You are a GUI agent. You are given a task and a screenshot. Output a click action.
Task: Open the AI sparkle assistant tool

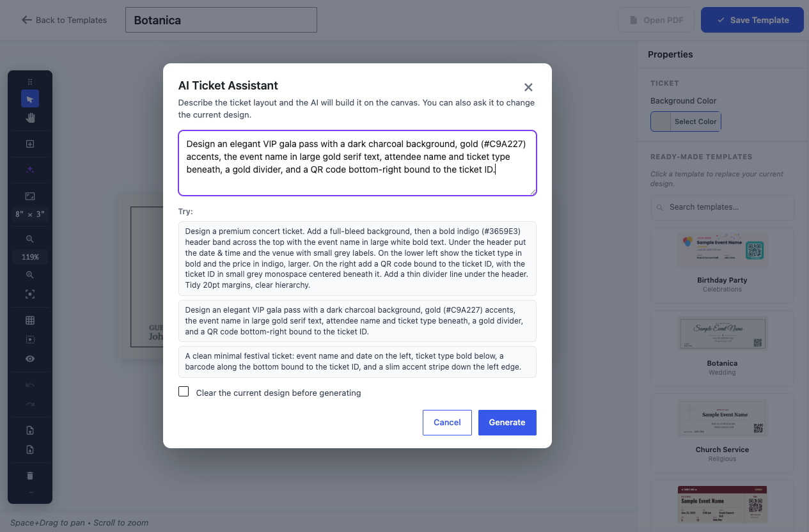click(29, 170)
